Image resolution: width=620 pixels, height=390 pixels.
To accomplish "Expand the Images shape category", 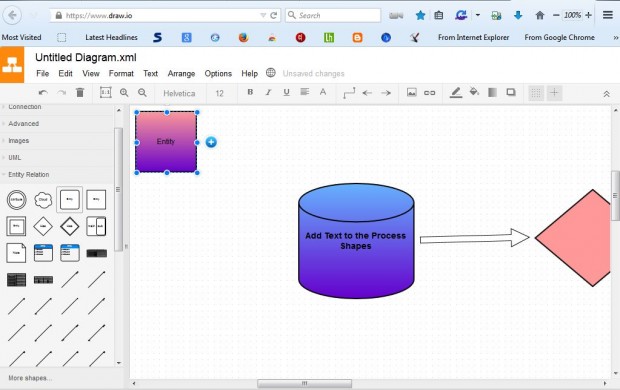I will pos(19,140).
